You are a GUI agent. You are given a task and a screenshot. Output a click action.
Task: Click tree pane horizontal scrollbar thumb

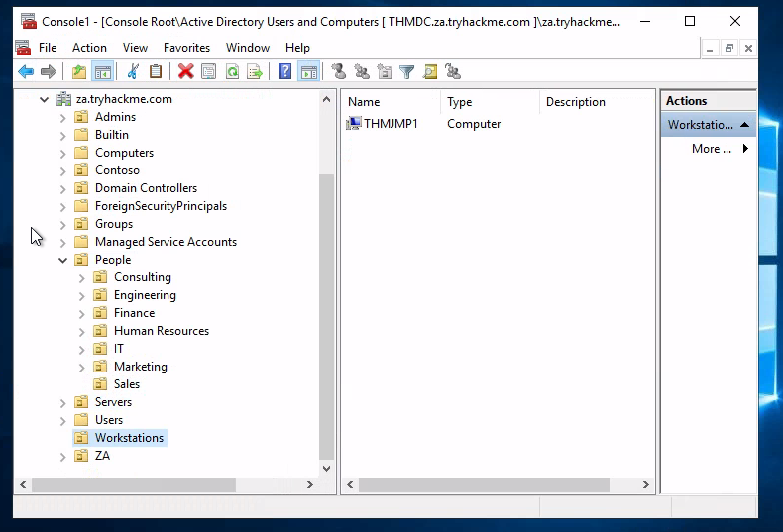click(x=134, y=484)
